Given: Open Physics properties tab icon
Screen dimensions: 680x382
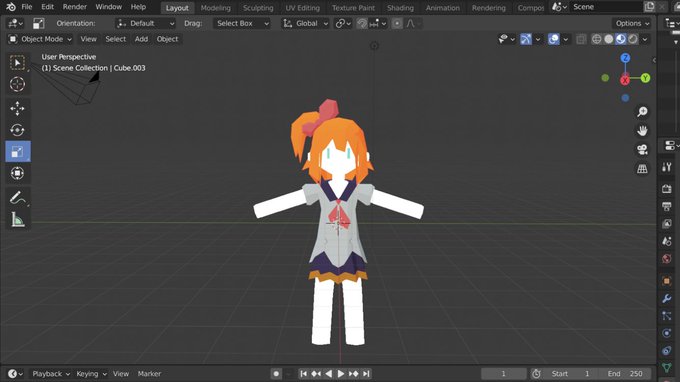Looking at the screenshot, I should [x=667, y=333].
